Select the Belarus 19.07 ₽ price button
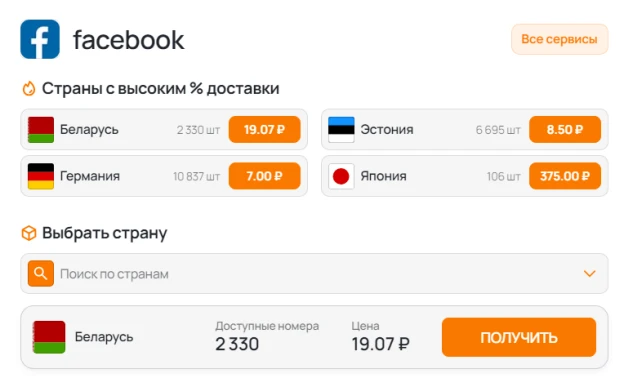624x387 pixels. 264,129
